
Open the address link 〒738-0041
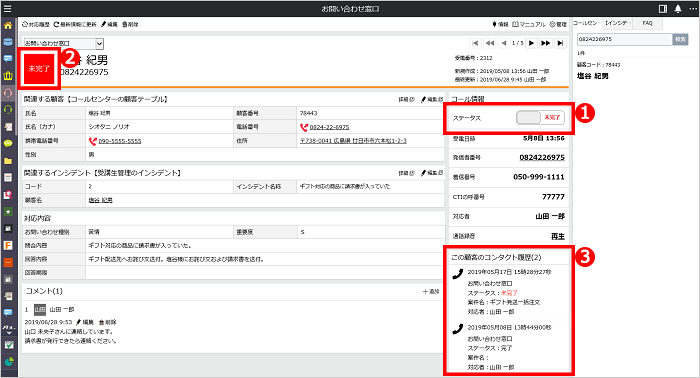[353, 141]
